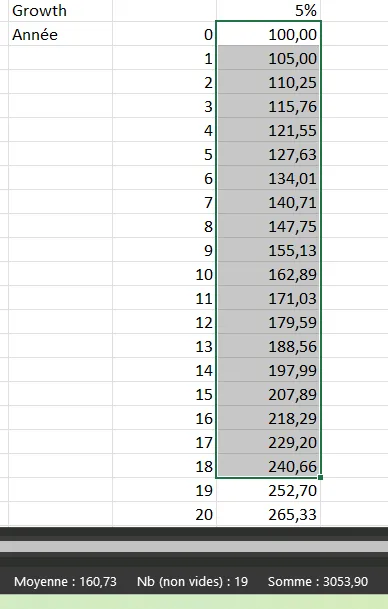The width and height of the screenshot is (388, 609).
Task: Select the year 10 cell
Action: point(165,274)
